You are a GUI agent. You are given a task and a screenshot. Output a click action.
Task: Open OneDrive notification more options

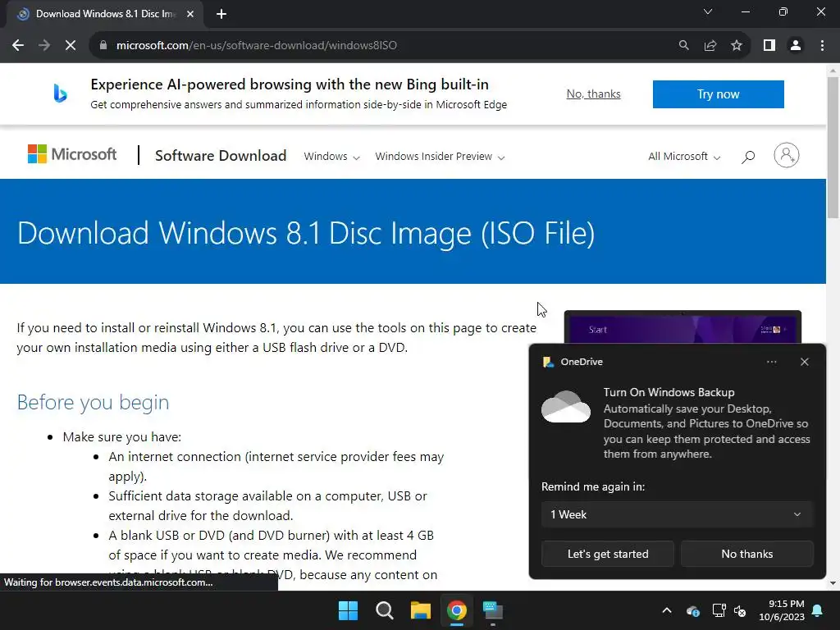click(771, 362)
